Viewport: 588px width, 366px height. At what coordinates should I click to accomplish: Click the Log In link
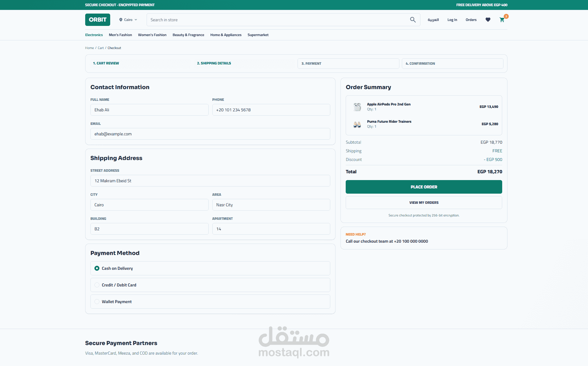[x=452, y=20]
